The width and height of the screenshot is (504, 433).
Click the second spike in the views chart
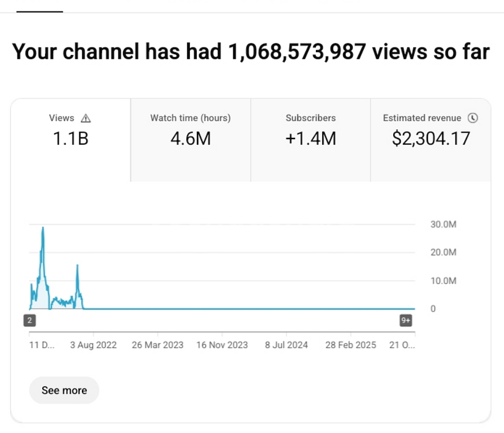tap(77, 266)
